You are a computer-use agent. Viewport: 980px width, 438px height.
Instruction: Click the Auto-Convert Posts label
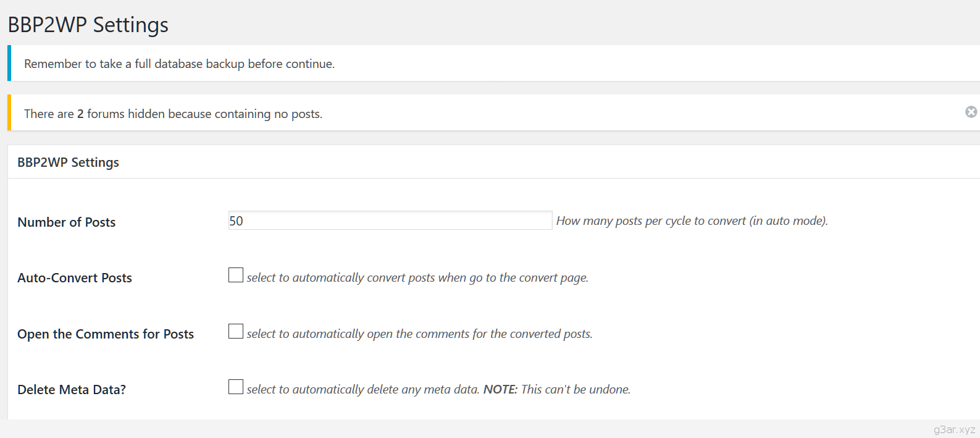pos(75,278)
